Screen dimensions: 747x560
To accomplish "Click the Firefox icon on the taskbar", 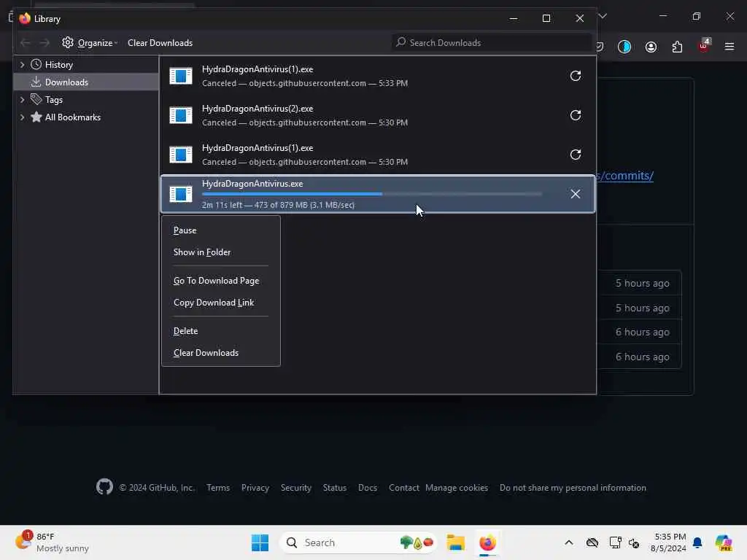I will click(487, 542).
